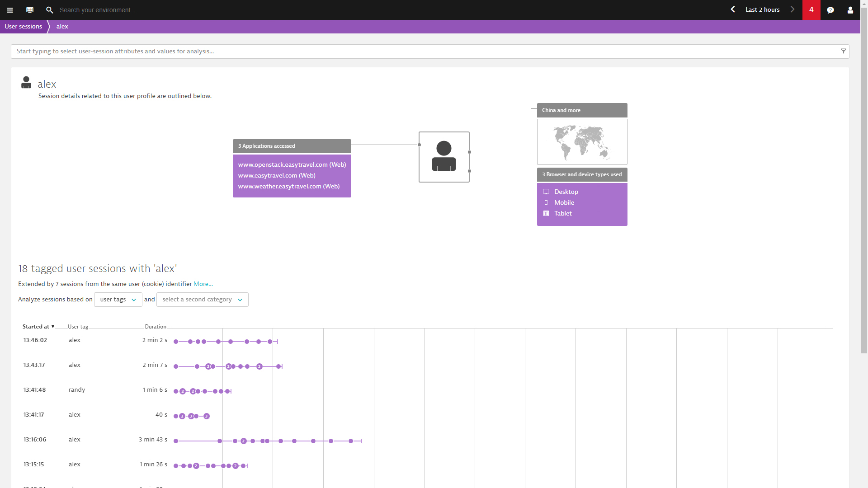
Task: Open session started at 13:43:17
Action: (x=34, y=365)
